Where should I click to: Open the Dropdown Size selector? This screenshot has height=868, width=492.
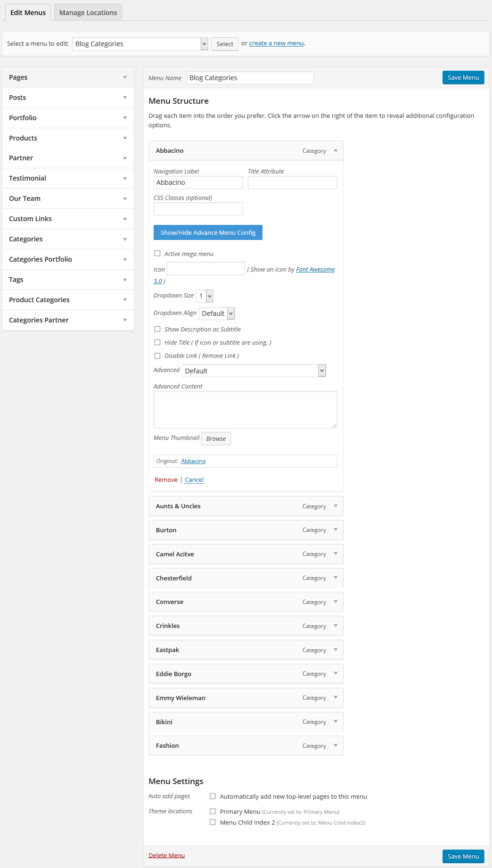tap(205, 296)
